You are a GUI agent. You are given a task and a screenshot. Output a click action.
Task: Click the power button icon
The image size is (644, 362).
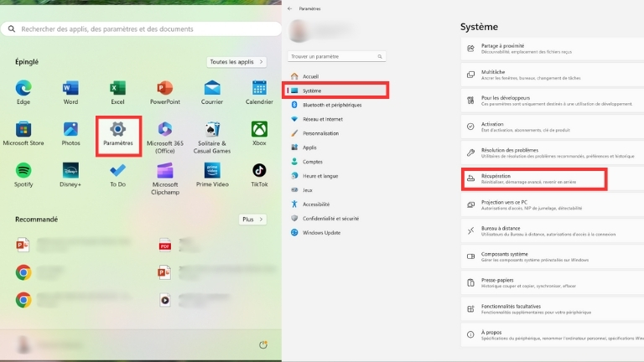[x=263, y=344]
